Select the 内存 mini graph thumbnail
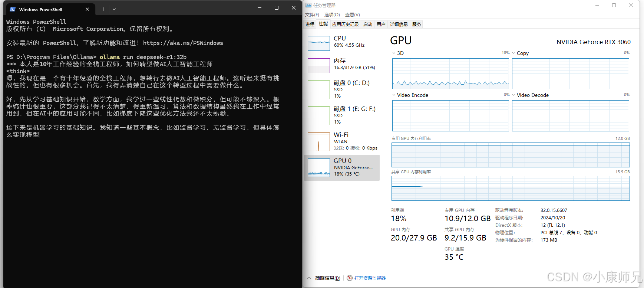The image size is (644, 288). coord(318,66)
